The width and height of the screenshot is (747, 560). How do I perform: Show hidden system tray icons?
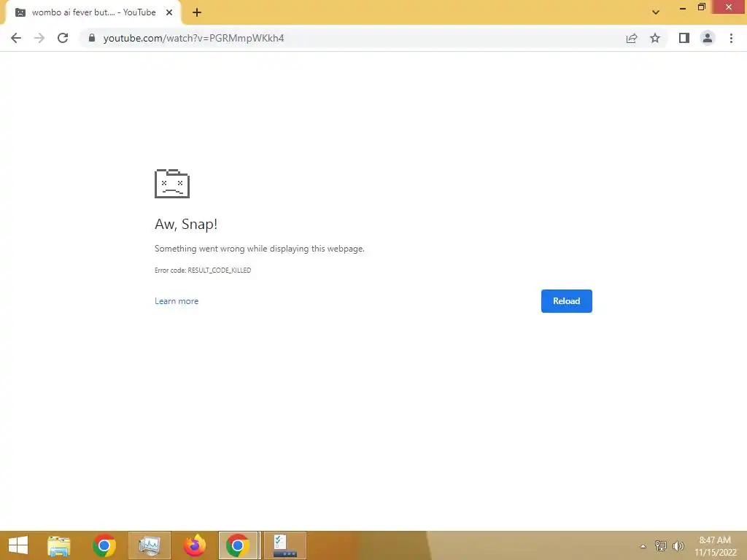click(x=643, y=546)
